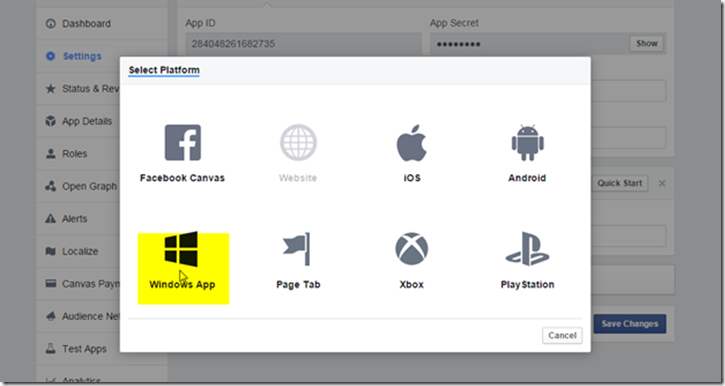Open the Open Graph section
Viewport: 725px width, 386px height.
pos(78,186)
